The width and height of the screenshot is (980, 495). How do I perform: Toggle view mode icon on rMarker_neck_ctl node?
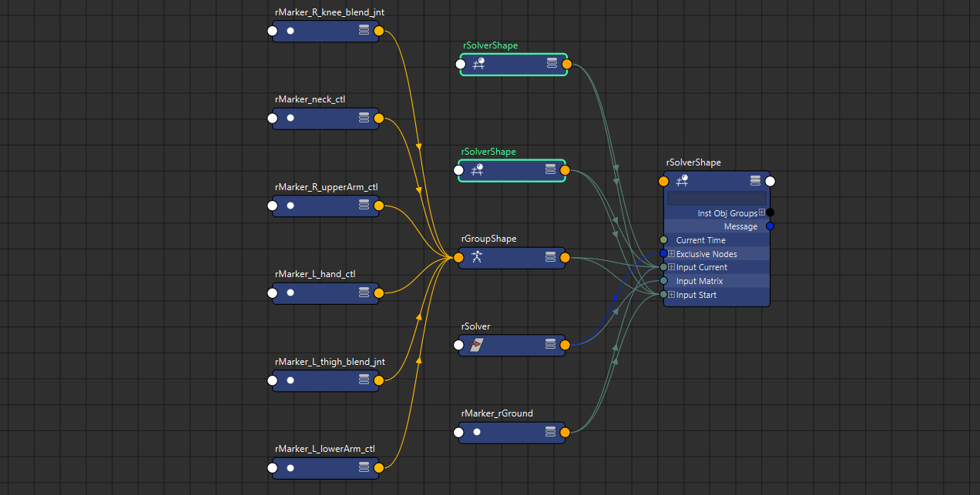pos(364,119)
